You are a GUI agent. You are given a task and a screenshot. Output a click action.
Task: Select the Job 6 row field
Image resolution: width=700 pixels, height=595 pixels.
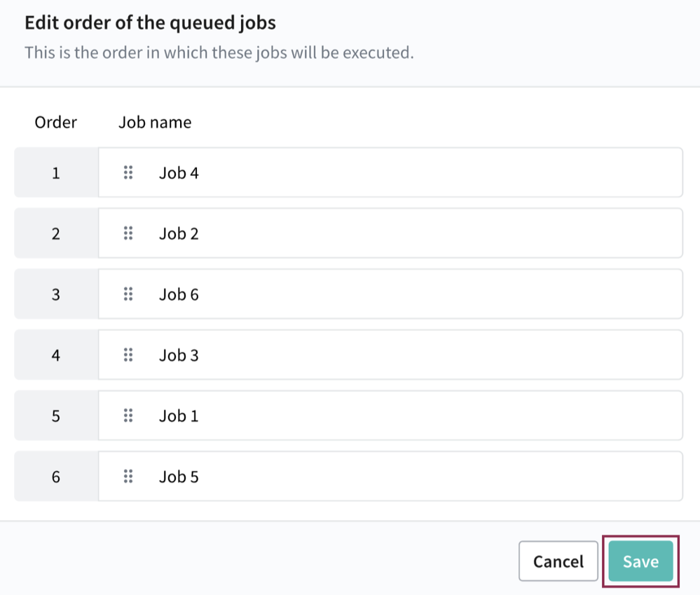pos(390,294)
